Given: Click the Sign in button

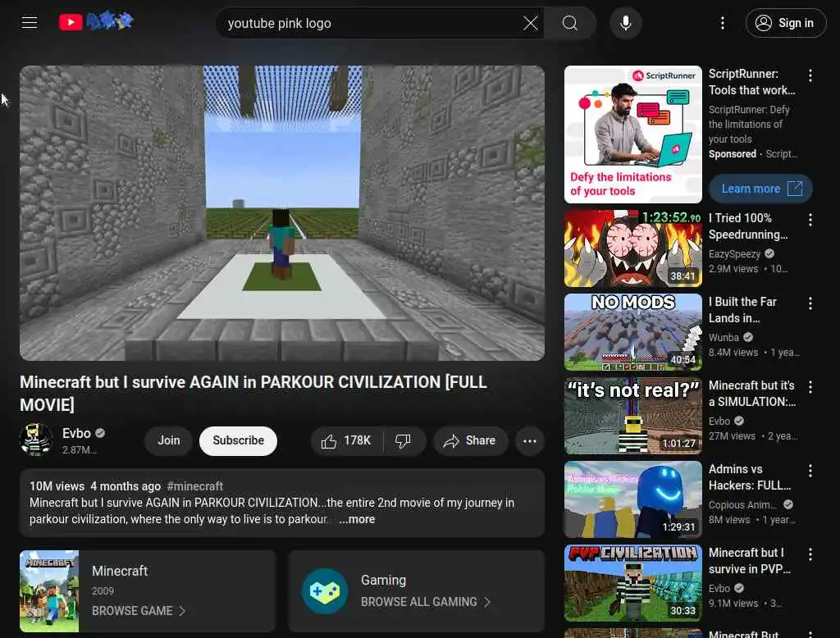Looking at the screenshot, I should tap(785, 23).
